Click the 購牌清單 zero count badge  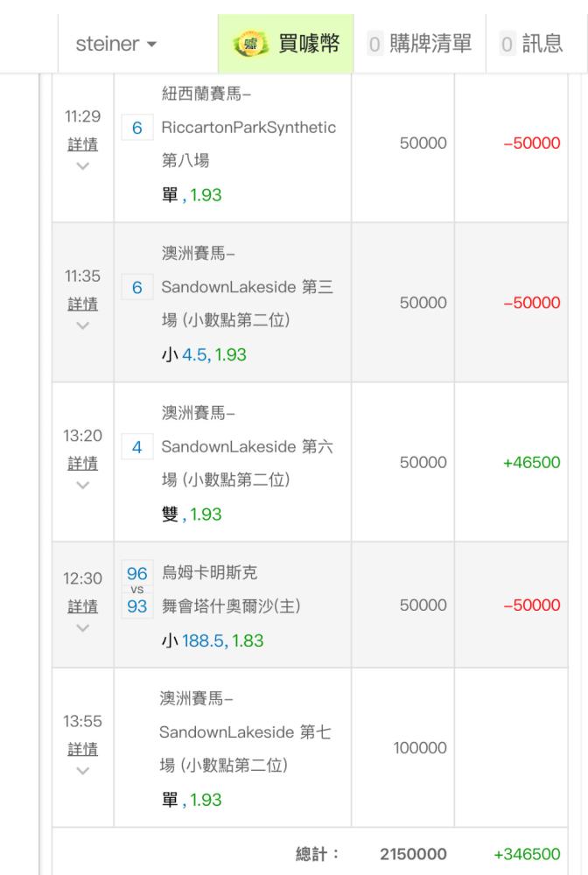pos(374,44)
